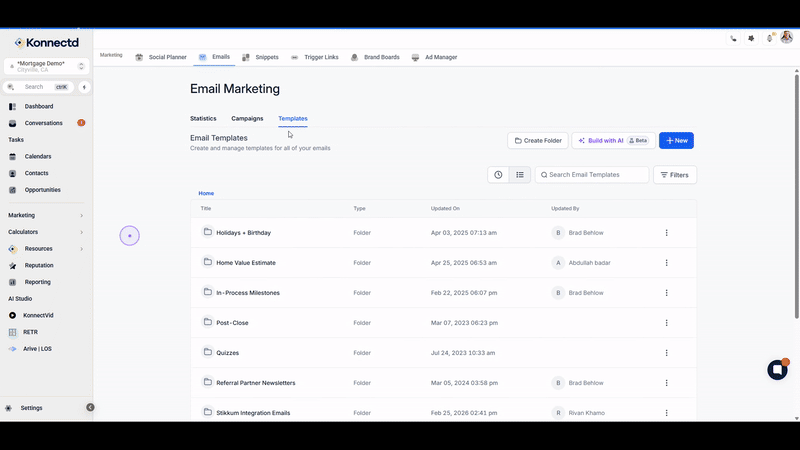800x450 pixels.
Task: Expand the Marketing sidebar section
Action: click(45, 215)
